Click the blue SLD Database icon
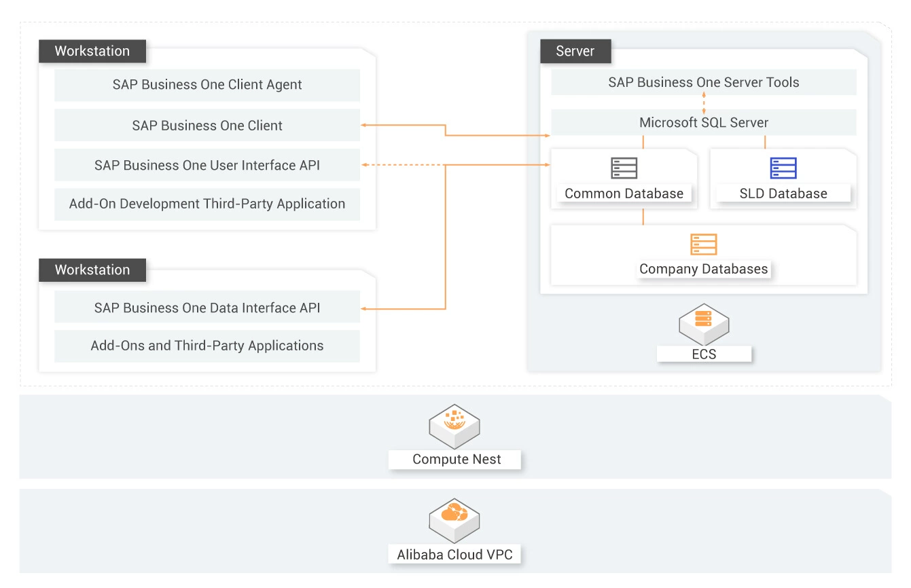 [783, 168]
